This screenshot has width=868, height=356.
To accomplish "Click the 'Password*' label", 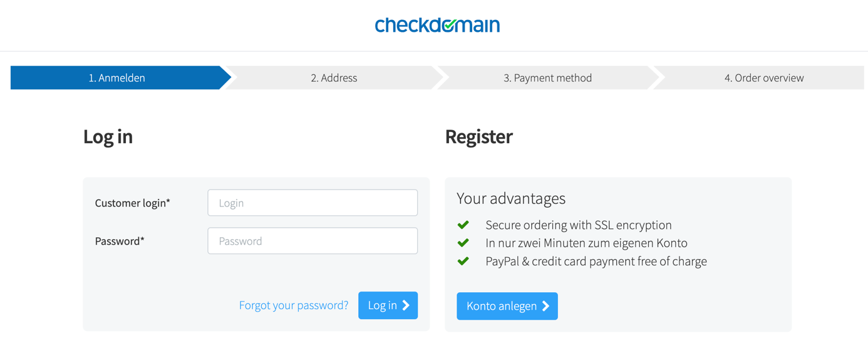I will pos(120,241).
